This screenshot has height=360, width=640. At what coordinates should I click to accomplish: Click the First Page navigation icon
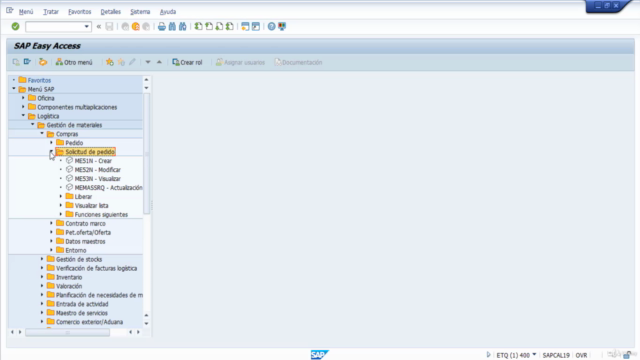click(x=198, y=27)
